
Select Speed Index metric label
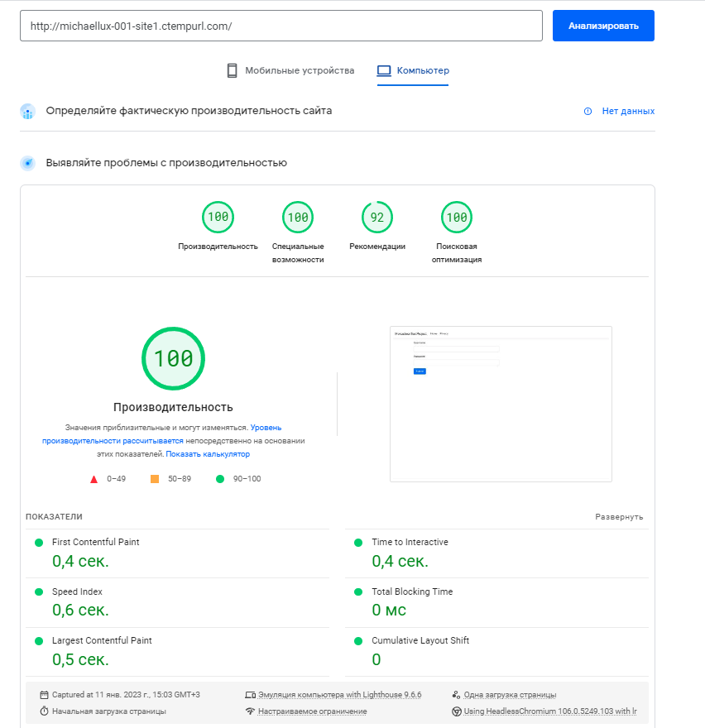tap(77, 591)
